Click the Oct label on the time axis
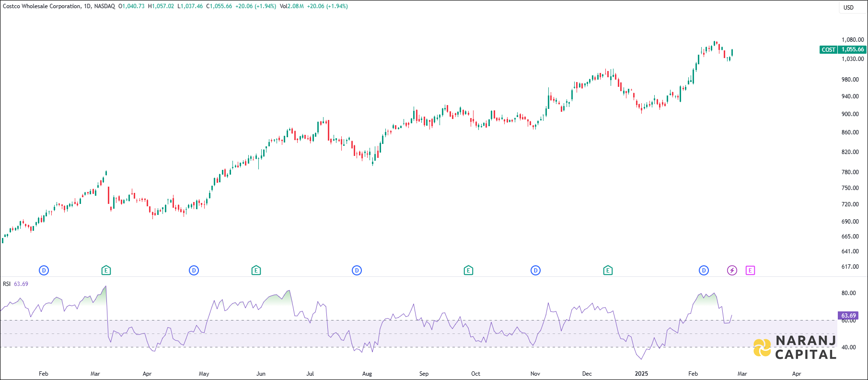 click(x=475, y=374)
